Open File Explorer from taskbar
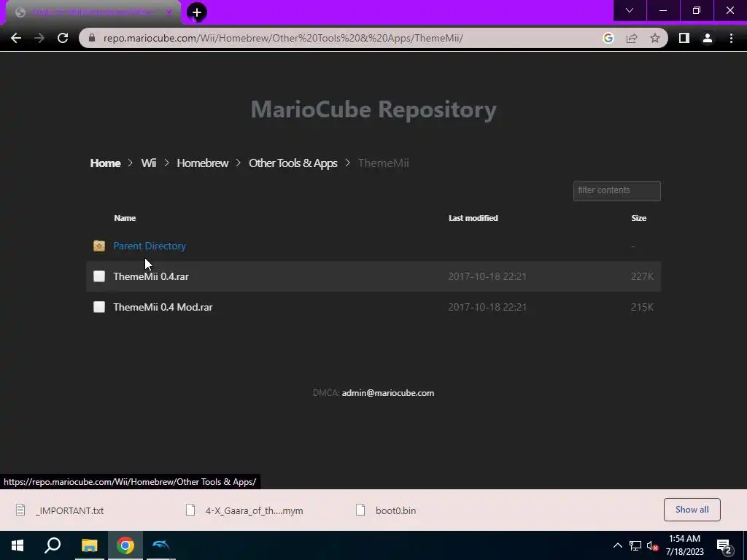Viewport: 747px width, 560px height. [x=89, y=545]
